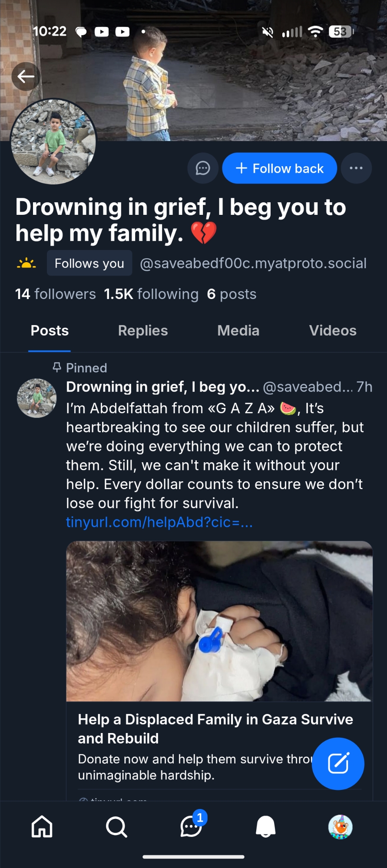Open the three-dot profile options menu
Image resolution: width=387 pixels, height=868 pixels.
[x=356, y=168]
